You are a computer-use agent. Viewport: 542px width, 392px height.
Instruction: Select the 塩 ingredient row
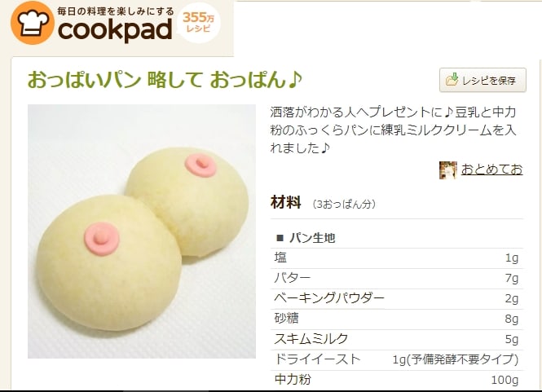(396, 258)
